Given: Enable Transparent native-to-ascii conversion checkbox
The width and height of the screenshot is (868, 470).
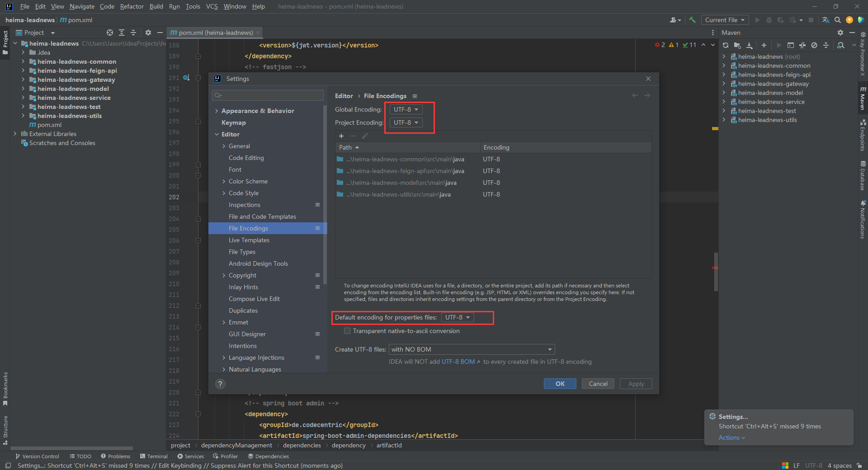Looking at the screenshot, I should [x=347, y=331].
